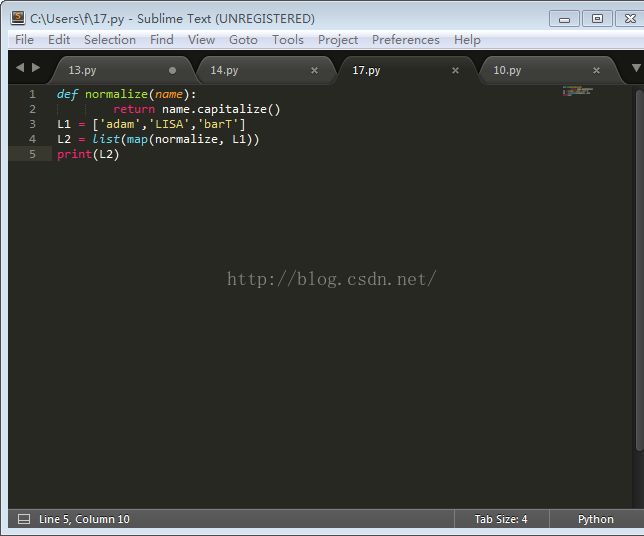Open the Edit menu

coord(59,40)
